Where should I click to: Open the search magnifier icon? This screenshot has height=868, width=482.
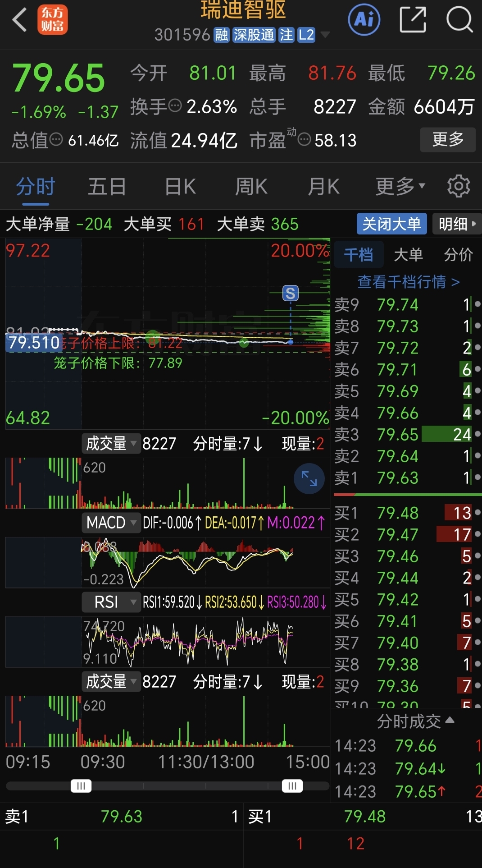459,20
